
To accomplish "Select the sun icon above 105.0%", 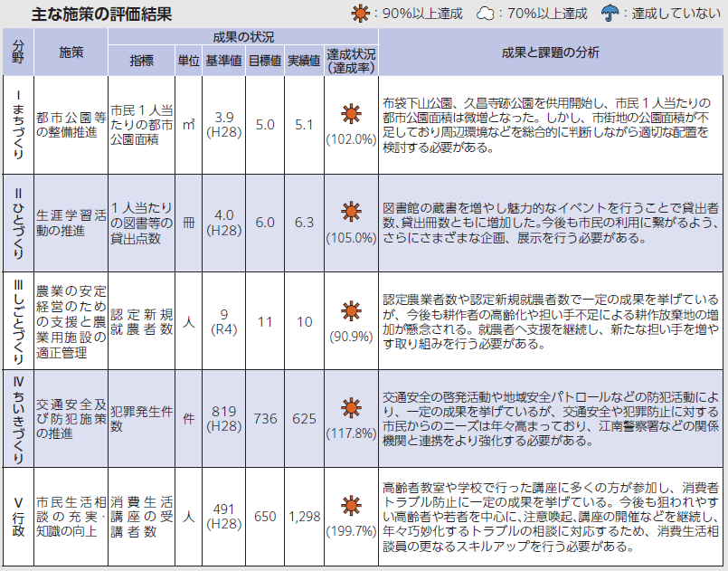I will pyautogui.click(x=350, y=213).
